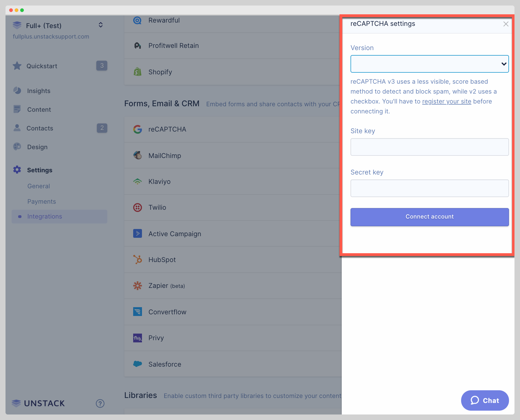
Task: Select the Salesforce integration
Action: tap(165, 364)
